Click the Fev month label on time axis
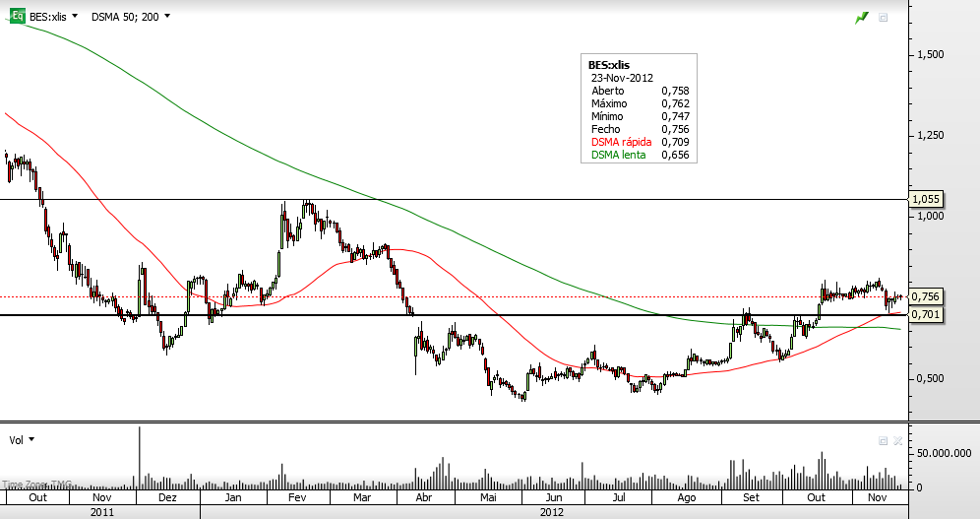Image resolution: width=980 pixels, height=519 pixels. point(297,497)
